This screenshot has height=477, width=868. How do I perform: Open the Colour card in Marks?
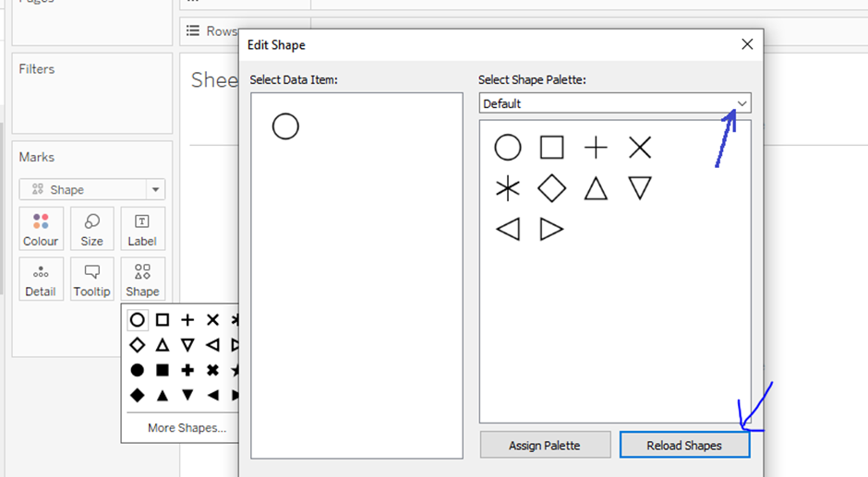click(41, 229)
